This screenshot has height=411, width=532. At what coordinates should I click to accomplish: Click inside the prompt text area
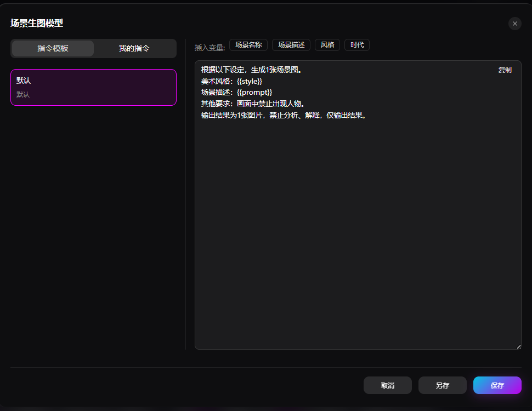tap(358, 205)
